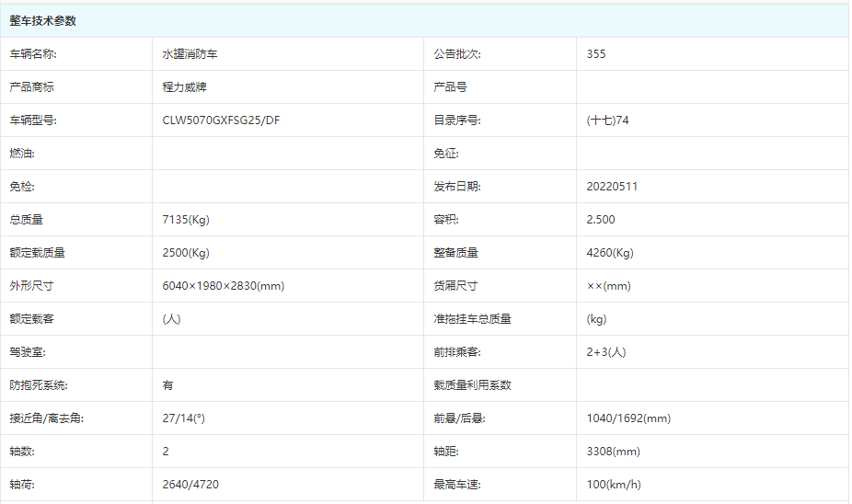Click the 整车技术参数 section header
852x504 pixels.
tap(43, 21)
